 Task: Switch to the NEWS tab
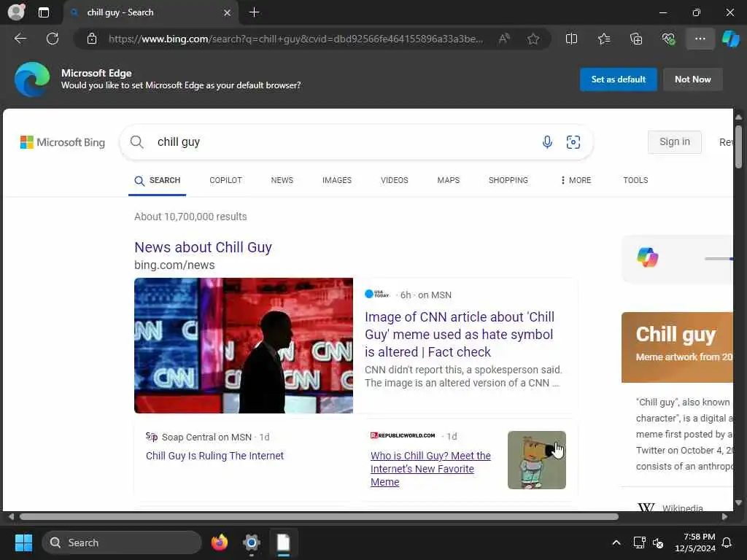tap(282, 181)
